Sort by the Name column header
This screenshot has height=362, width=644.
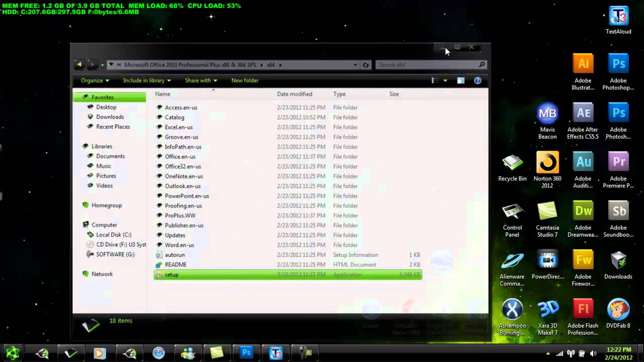163,94
